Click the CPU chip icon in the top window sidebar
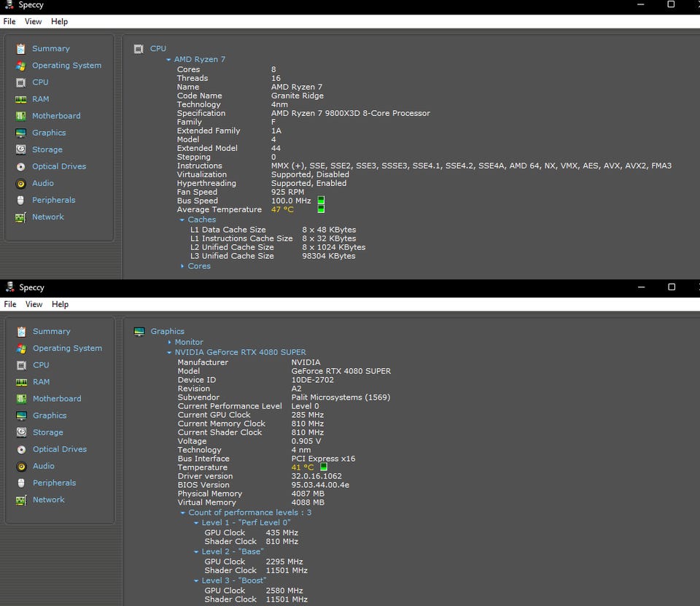The image size is (700, 606). pos(20,82)
